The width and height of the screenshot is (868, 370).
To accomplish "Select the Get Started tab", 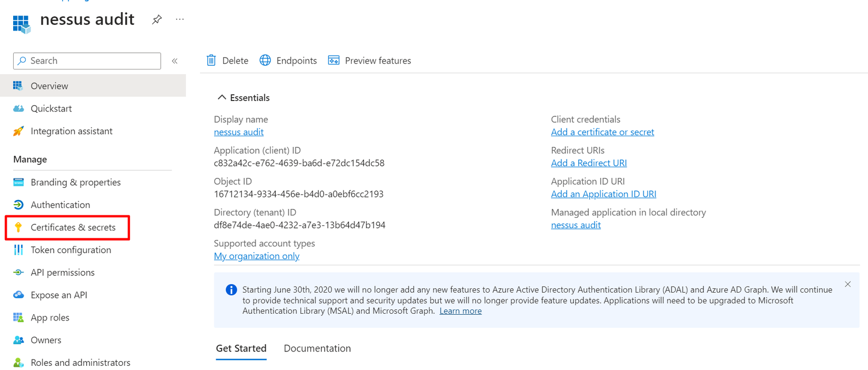I will point(241,348).
